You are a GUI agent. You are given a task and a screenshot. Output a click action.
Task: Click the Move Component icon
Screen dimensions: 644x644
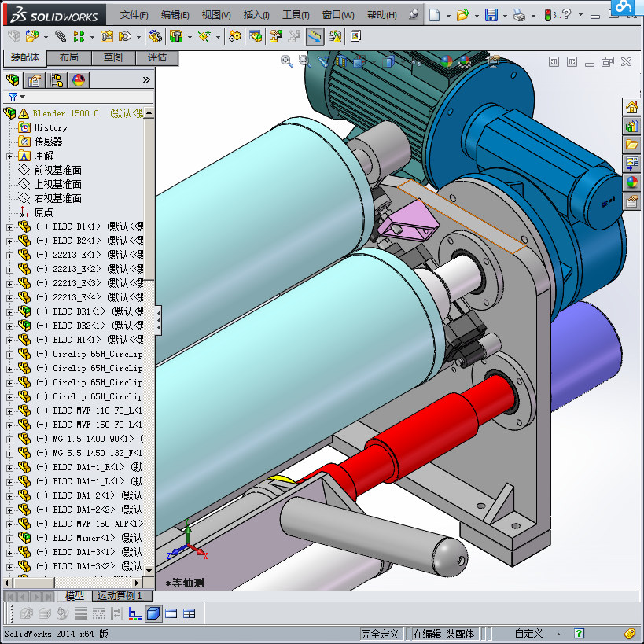click(125, 36)
